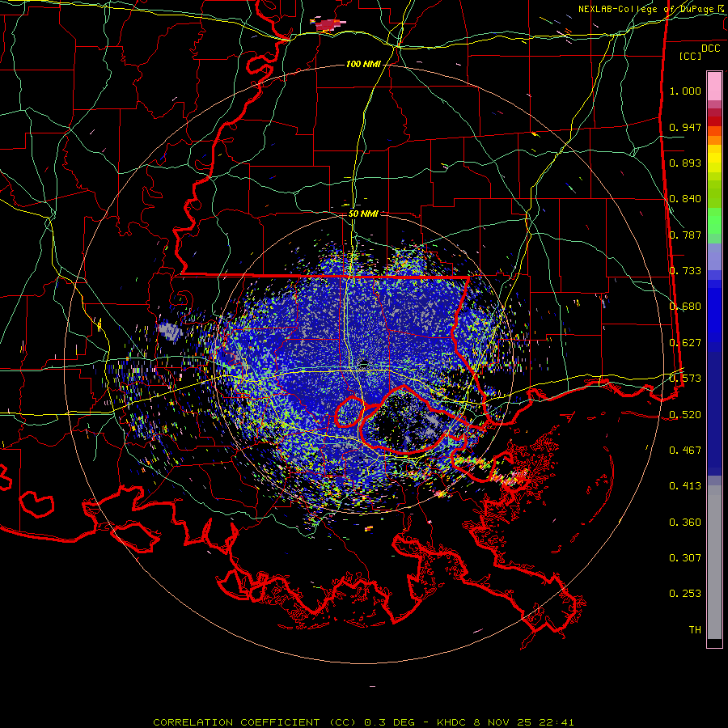
Task: Click the KHDC radar site marker at center
Action: [x=364, y=363]
